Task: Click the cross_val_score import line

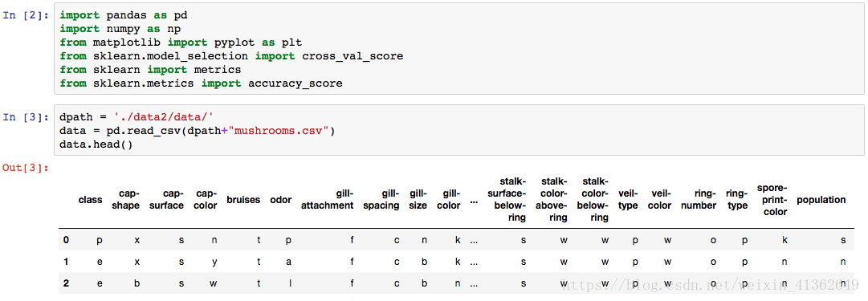Action: (231, 56)
